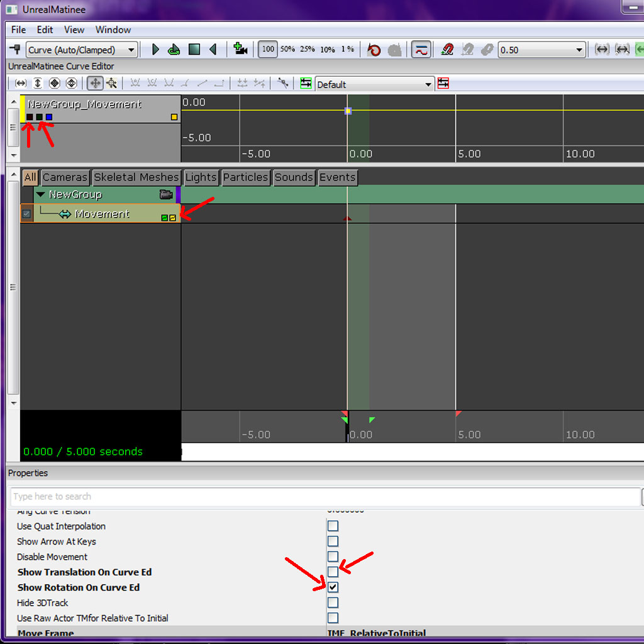Set playback speed to 50%
This screenshot has height=644, width=644.
287,49
